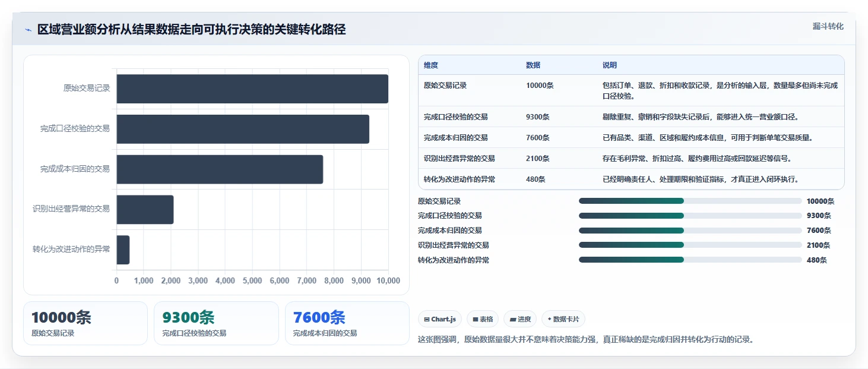Viewport: 868px width, 369px height.
Task: Click the 表格 chip
Action: click(483, 319)
